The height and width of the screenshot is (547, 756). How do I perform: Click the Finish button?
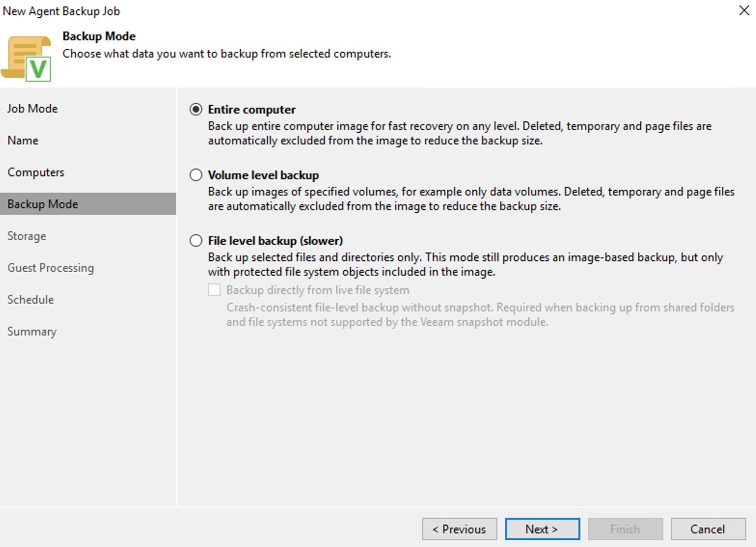click(x=625, y=529)
